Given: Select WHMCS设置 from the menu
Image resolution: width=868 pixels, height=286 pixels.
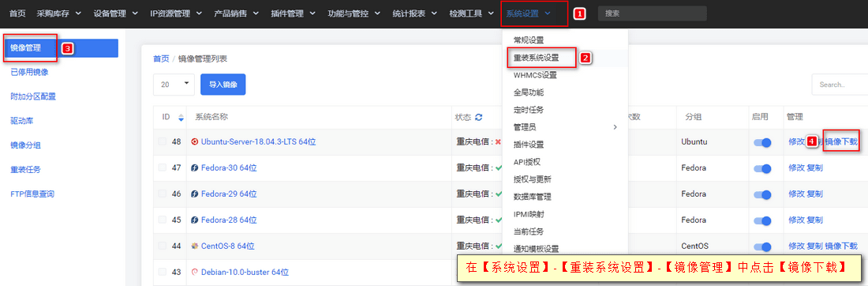Looking at the screenshot, I should [535, 75].
